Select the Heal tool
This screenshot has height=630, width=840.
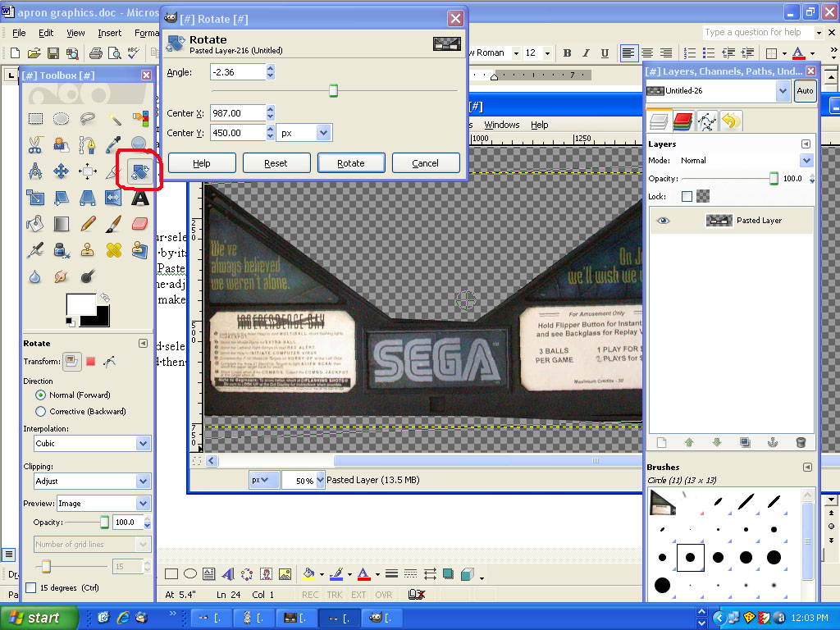click(113, 249)
